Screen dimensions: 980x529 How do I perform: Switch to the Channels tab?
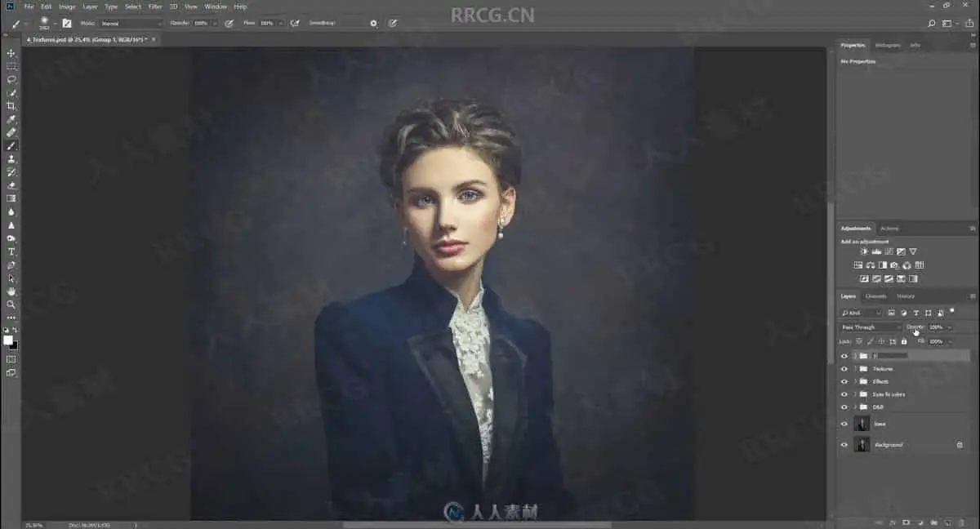[x=875, y=296]
